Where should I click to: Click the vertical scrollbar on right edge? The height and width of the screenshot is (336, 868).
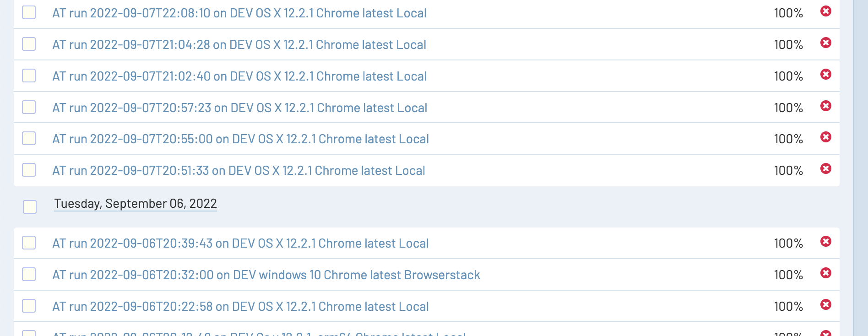click(861, 168)
